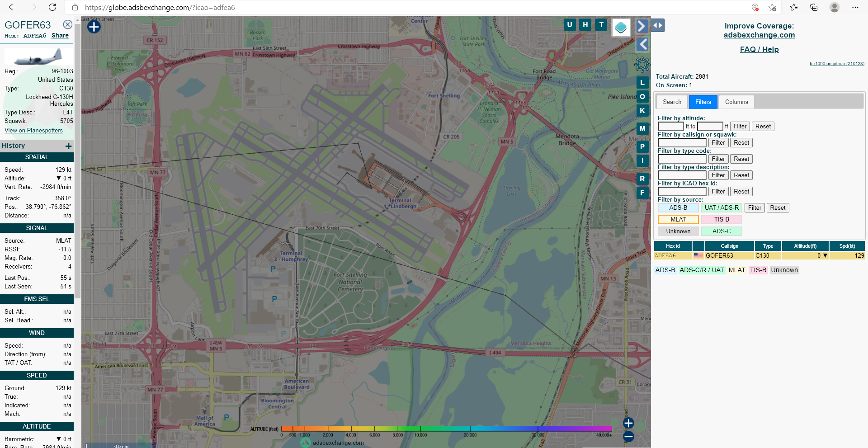Image resolution: width=868 pixels, height=448 pixels.
Task: Sort table by Callsign column
Action: click(x=729, y=246)
